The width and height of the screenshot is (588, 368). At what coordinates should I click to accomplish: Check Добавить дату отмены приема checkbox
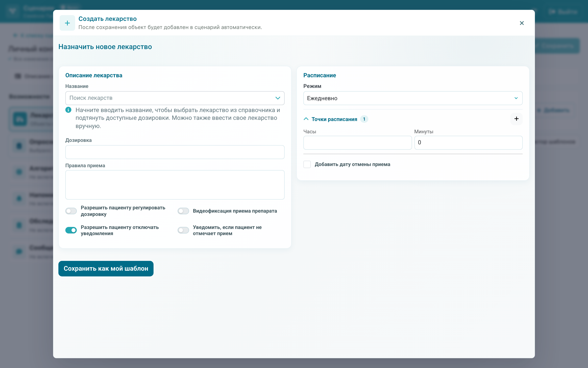307,164
